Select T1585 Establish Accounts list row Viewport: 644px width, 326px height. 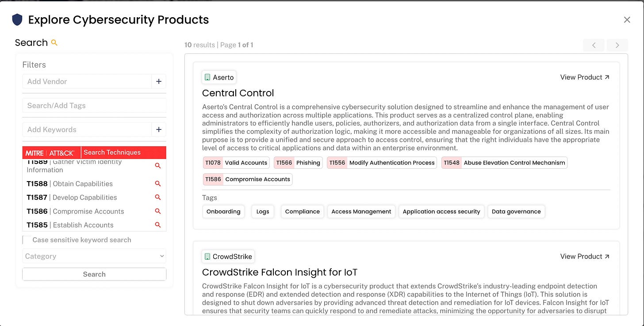(x=94, y=225)
